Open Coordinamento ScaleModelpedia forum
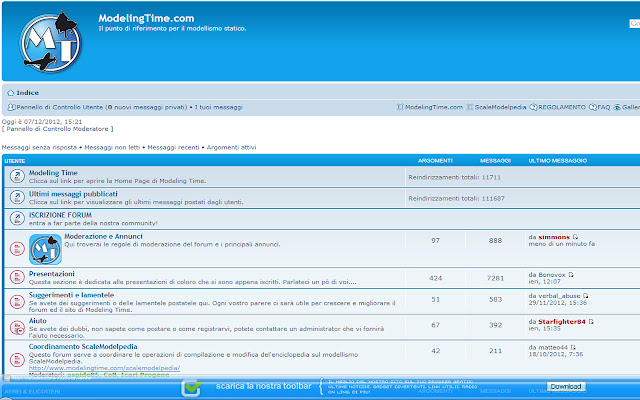The width and height of the screenshot is (640, 400). (x=83, y=347)
